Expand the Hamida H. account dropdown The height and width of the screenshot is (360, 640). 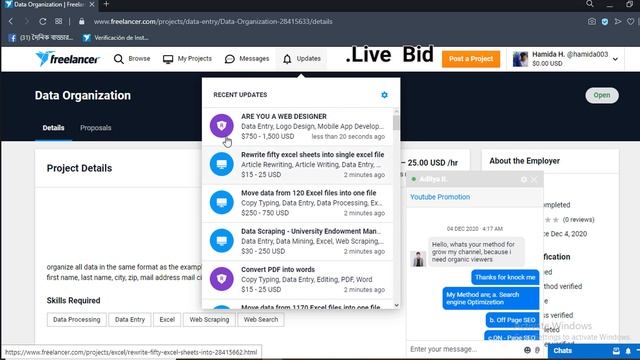[615, 59]
